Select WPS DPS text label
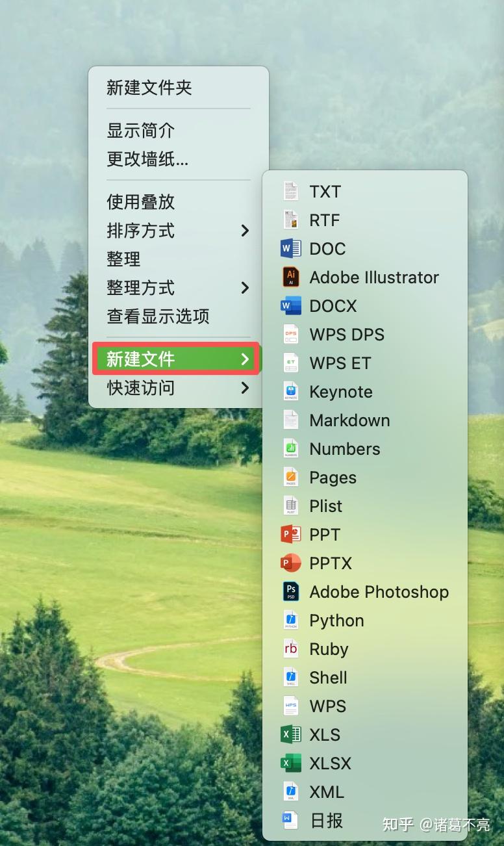This screenshot has width=504, height=846. [x=347, y=335]
